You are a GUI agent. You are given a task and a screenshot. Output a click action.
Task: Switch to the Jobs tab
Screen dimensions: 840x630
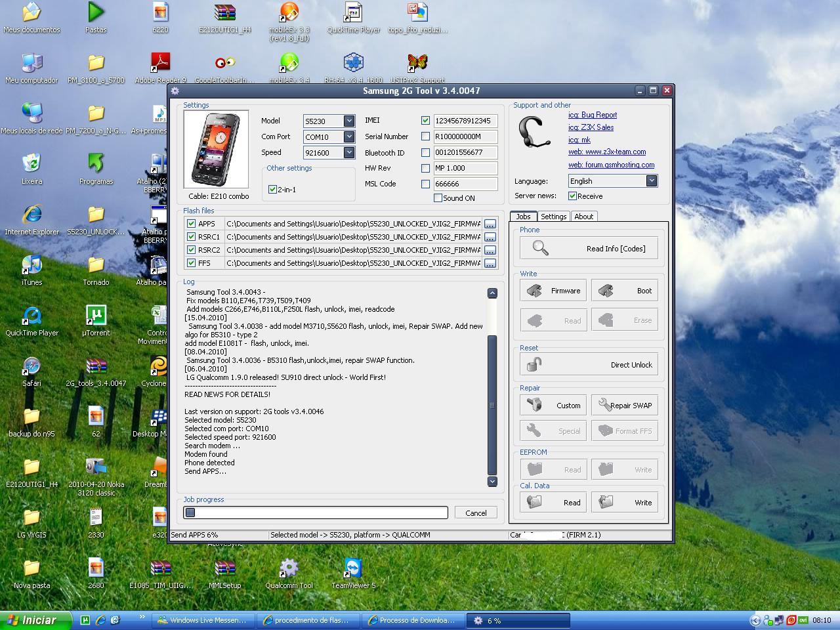pos(523,216)
